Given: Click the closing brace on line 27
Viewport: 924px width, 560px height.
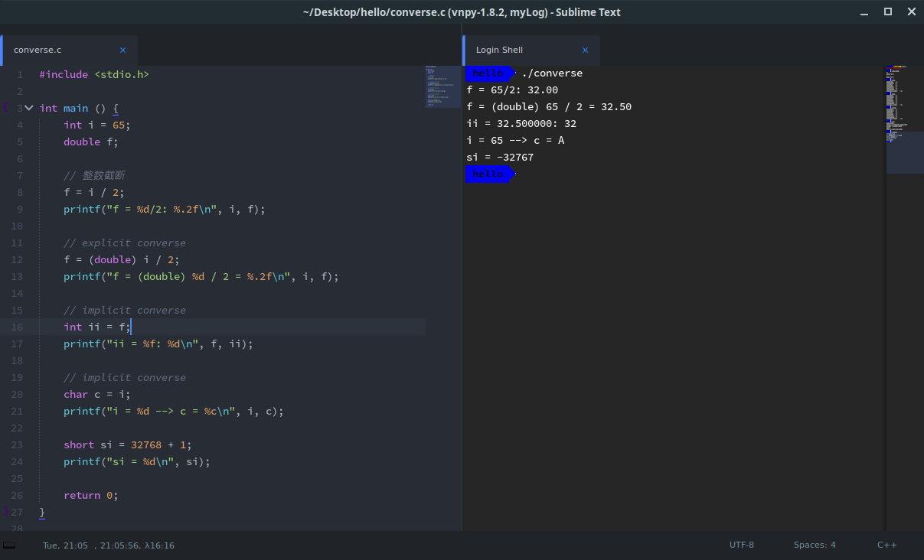Looking at the screenshot, I should coord(42,512).
